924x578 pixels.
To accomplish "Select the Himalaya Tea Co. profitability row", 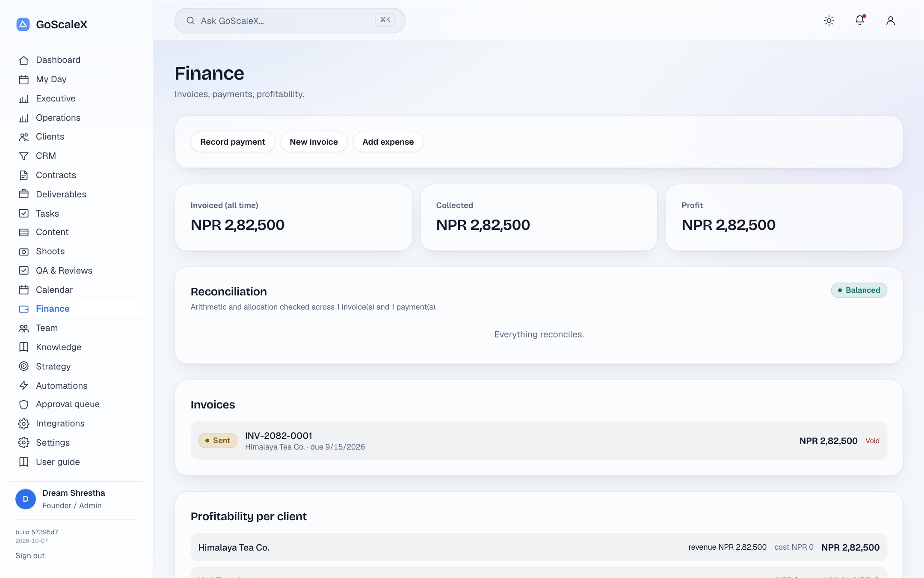I will point(539,547).
